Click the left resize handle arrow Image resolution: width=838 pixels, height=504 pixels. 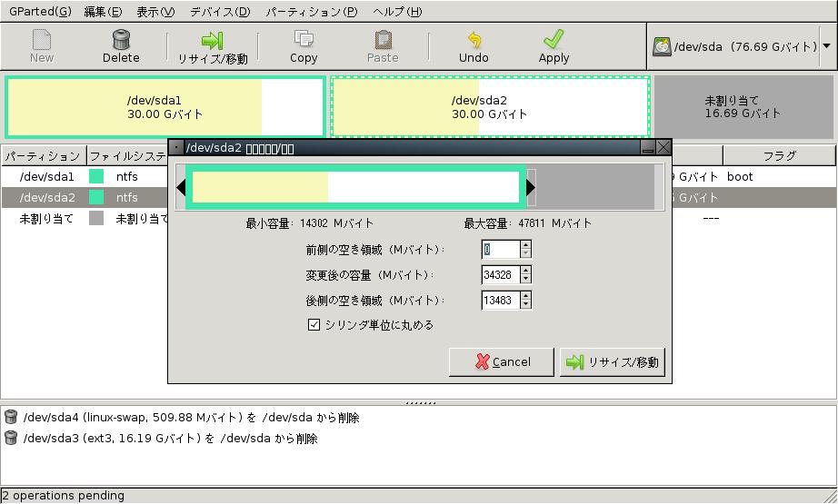click(x=181, y=188)
